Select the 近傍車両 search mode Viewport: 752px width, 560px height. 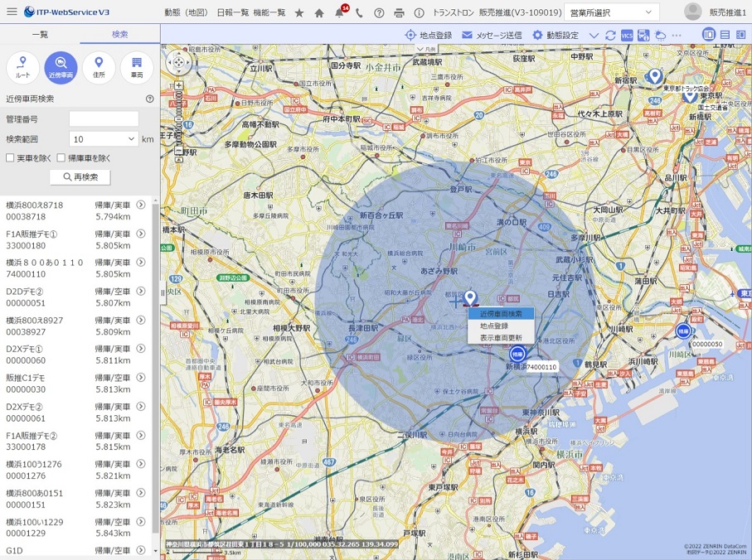point(61,68)
